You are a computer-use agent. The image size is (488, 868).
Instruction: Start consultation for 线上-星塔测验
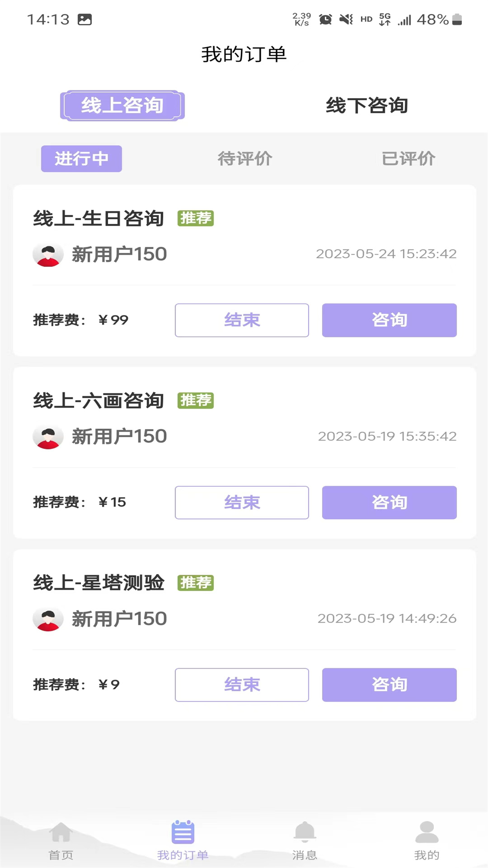pyautogui.click(x=389, y=685)
